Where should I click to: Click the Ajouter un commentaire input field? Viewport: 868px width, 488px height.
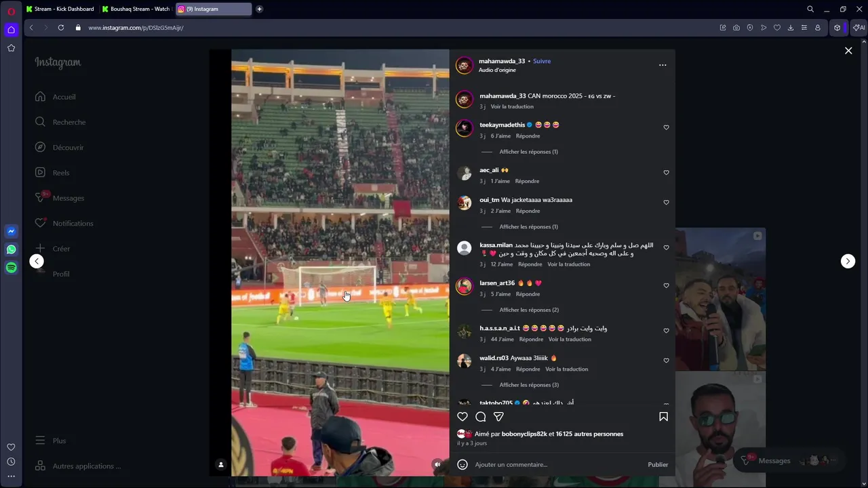[x=556, y=464]
